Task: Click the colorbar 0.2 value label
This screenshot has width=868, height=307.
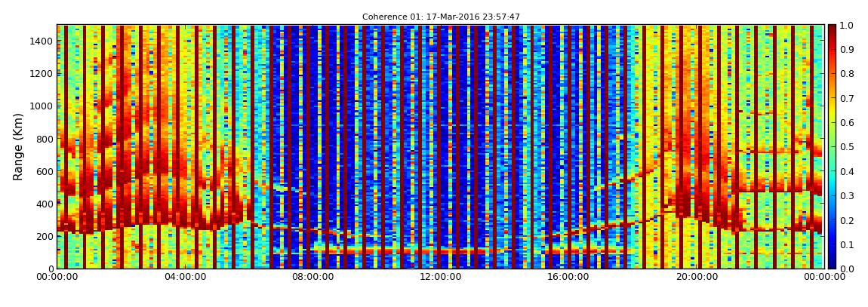Action: pos(847,220)
